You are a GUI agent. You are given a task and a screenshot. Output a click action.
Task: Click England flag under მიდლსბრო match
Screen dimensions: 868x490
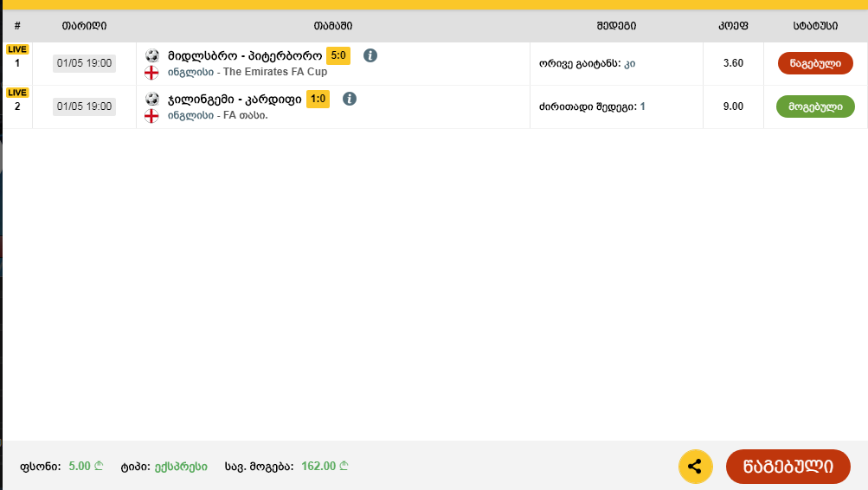151,73
